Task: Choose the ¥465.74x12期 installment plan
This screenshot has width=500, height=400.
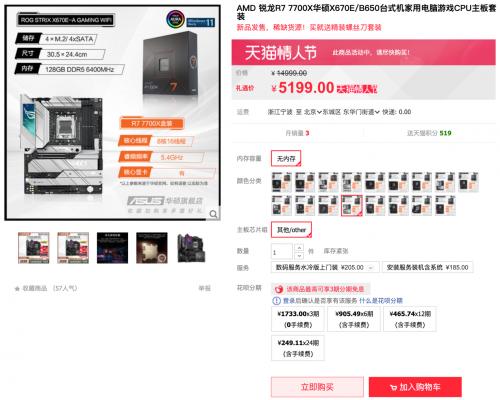Action: pyautogui.click(x=410, y=319)
